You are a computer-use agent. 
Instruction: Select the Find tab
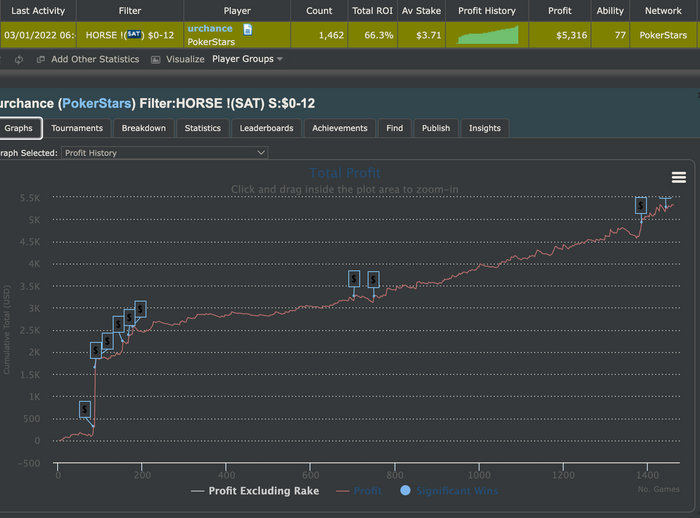[395, 128]
